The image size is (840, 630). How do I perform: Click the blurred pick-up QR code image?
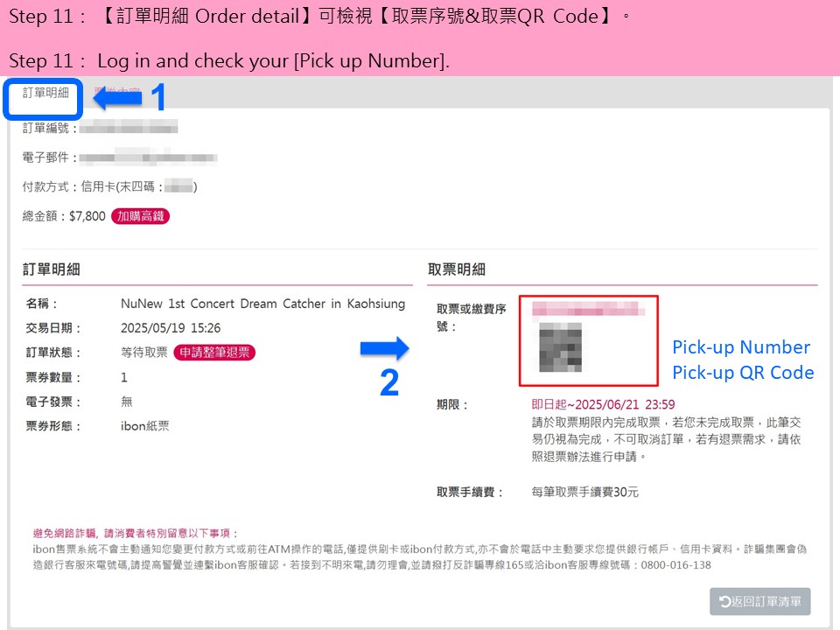(560, 347)
